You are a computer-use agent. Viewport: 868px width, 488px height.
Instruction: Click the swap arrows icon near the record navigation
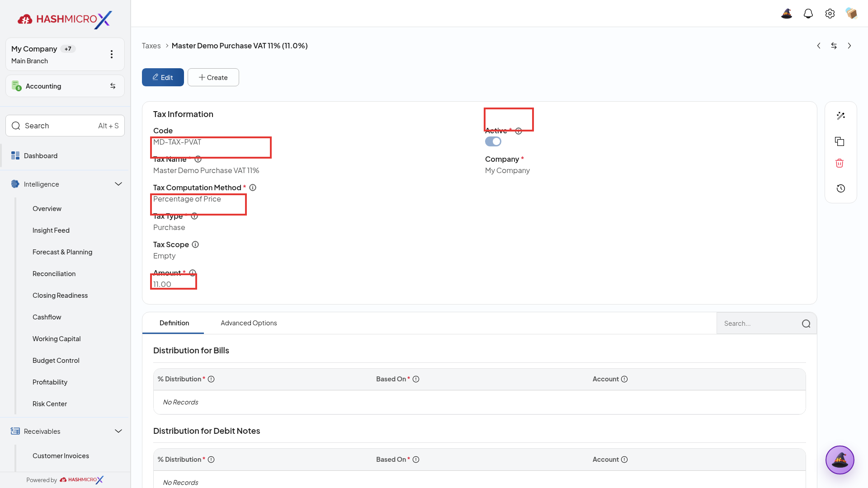834,46
